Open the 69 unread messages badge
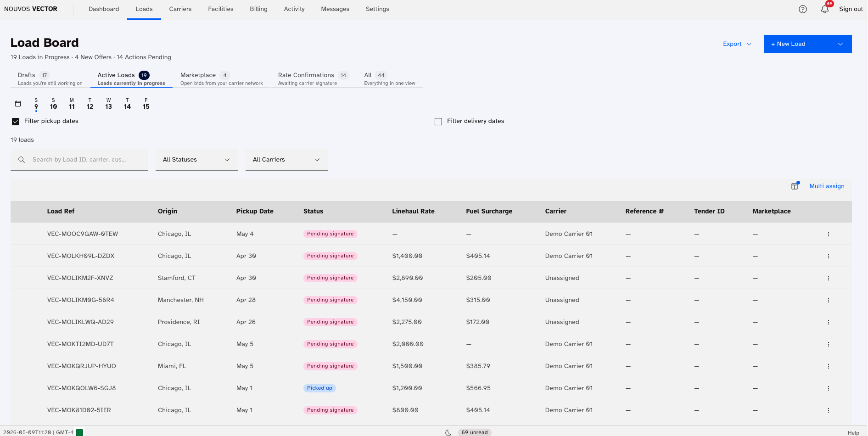The width and height of the screenshot is (868, 436). (x=475, y=432)
